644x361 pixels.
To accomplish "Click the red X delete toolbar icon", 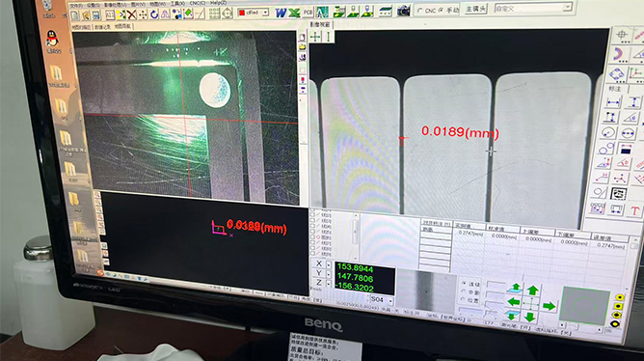I will (132, 14).
